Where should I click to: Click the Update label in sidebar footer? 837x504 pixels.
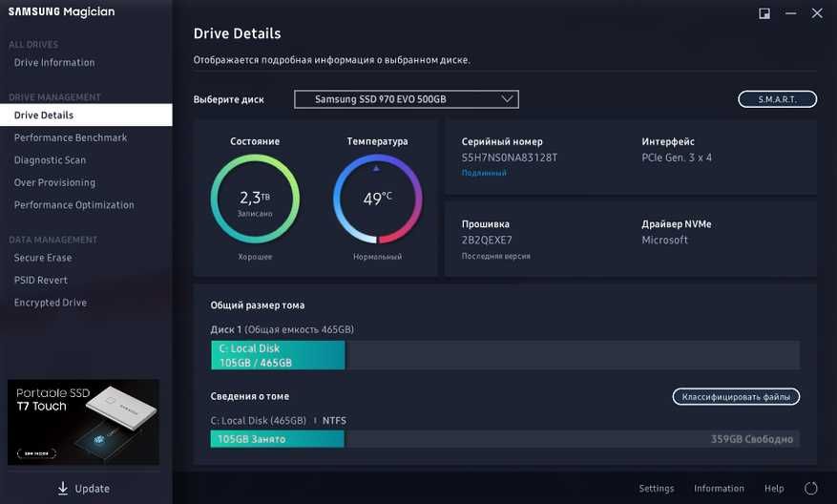[93, 489]
